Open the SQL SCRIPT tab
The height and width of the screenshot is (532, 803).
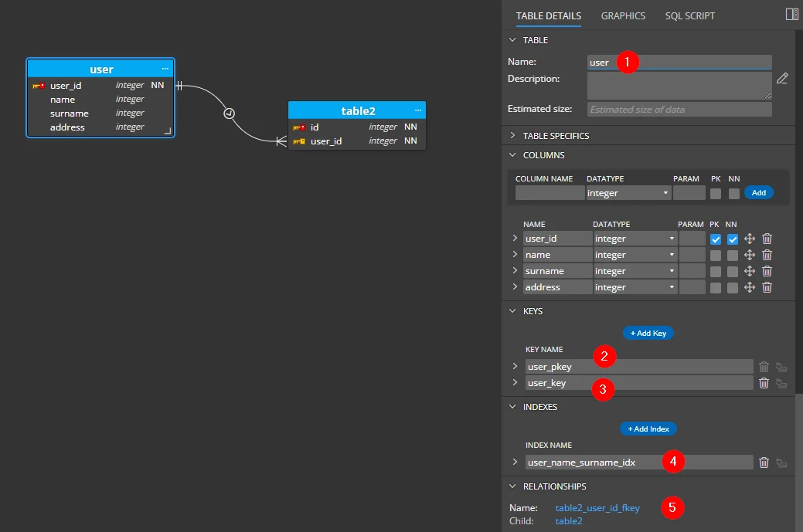coord(689,15)
